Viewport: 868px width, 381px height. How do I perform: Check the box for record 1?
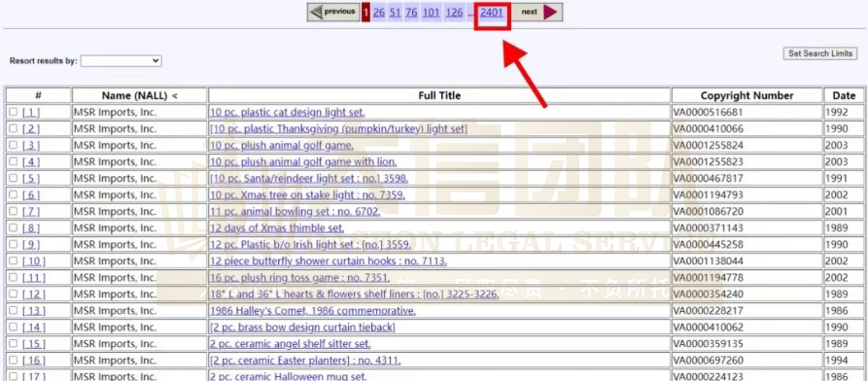[14, 112]
